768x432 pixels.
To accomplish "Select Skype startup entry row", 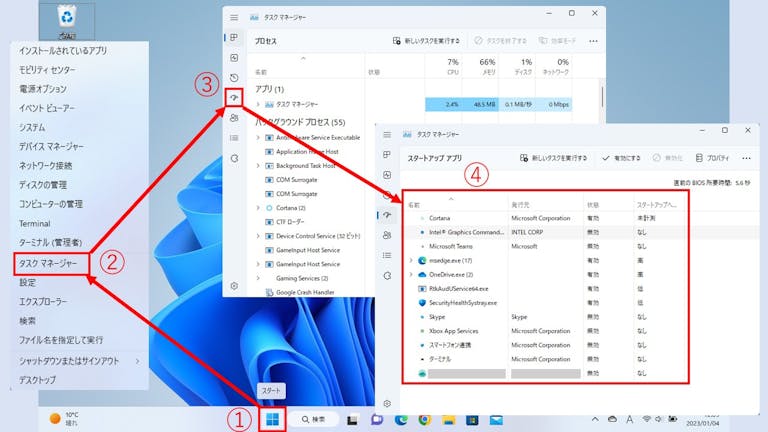I will click(x=545, y=317).
